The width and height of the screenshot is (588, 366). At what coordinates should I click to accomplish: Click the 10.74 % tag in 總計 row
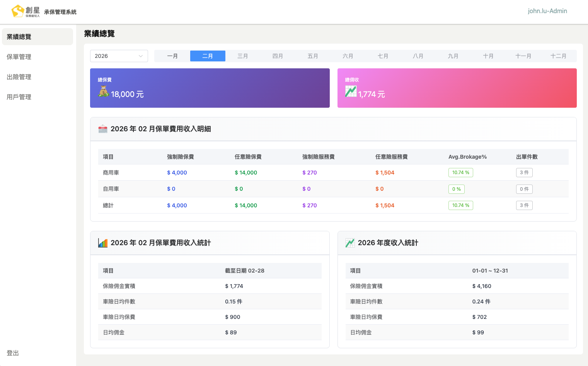[461, 205]
